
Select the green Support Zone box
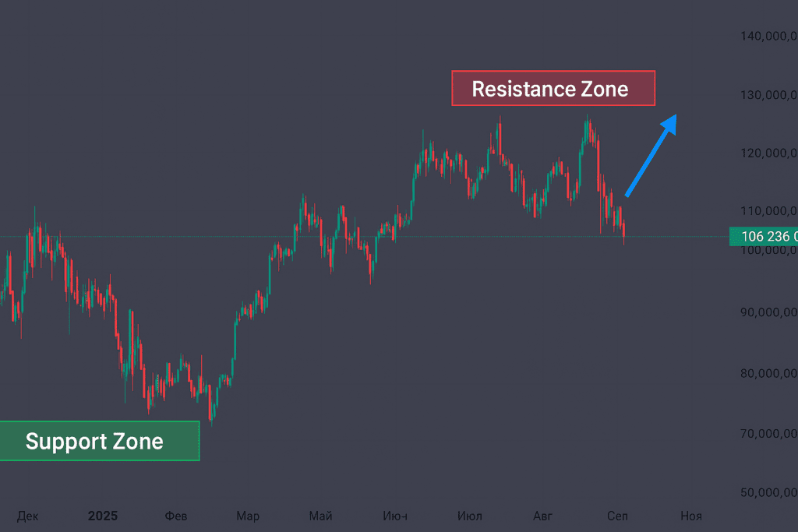tap(99, 441)
